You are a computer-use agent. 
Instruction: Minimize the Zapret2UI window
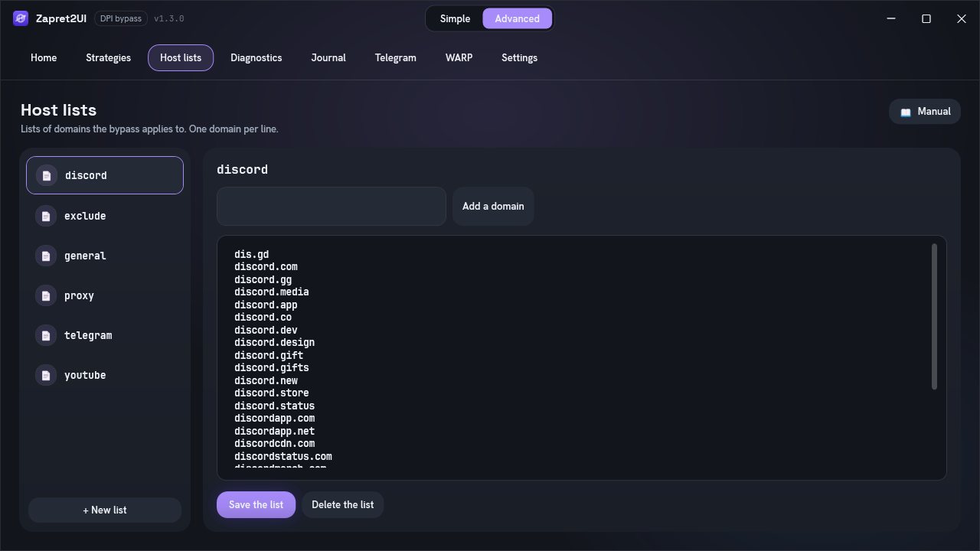pyautogui.click(x=891, y=18)
